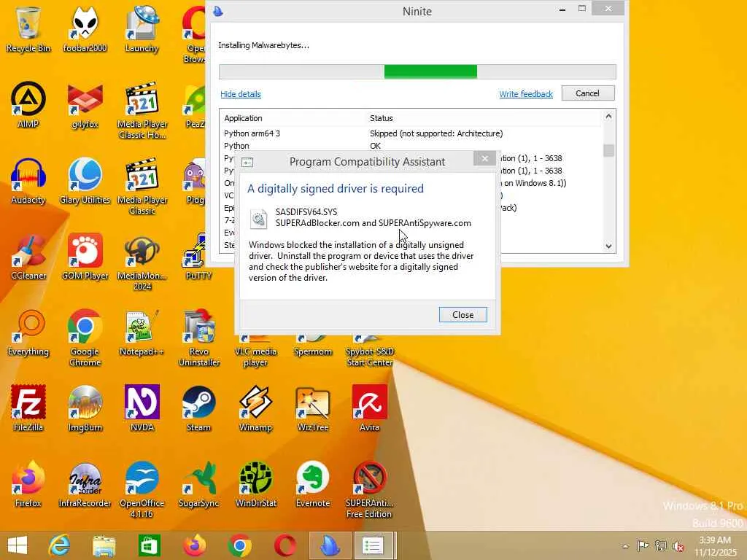Switch to Program Compatibility Assistant taskbar button
Image resolution: width=747 pixels, height=560 pixels.
pyautogui.click(x=373, y=545)
